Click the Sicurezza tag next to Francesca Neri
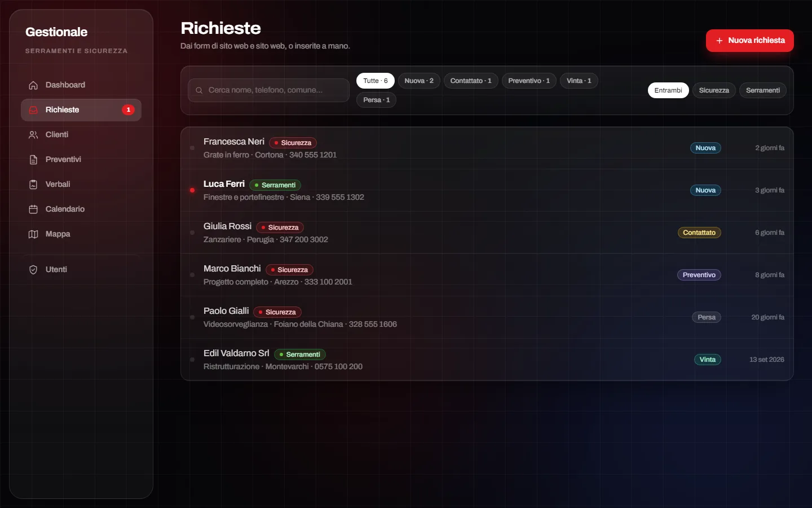The height and width of the screenshot is (508, 812). (x=293, y=143)
